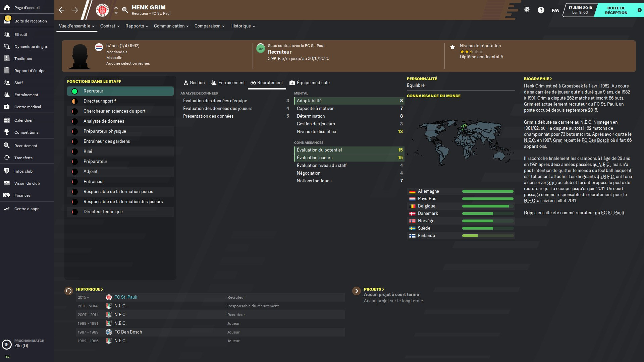
Task: Select the Adjoint staff role
Action: click(91, 172)
